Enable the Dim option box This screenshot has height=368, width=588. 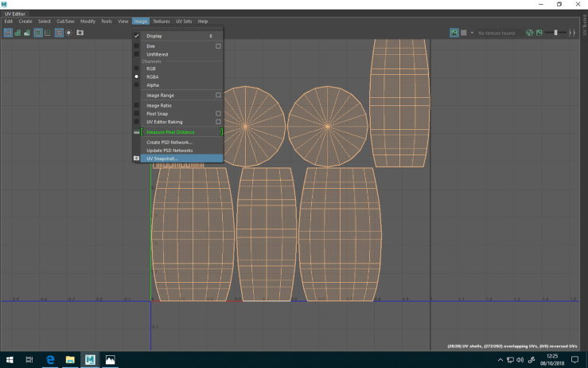218,46
